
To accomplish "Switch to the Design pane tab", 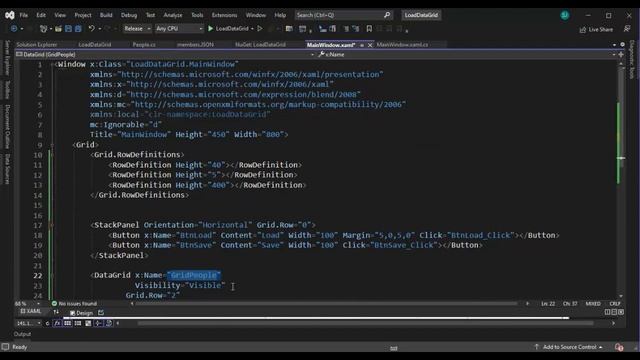I will (x=82, y=313).
